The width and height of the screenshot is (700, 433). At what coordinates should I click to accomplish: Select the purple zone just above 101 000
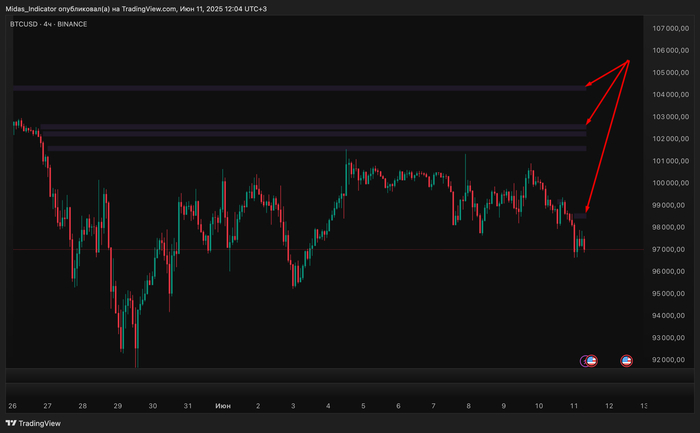click(315, 149)
